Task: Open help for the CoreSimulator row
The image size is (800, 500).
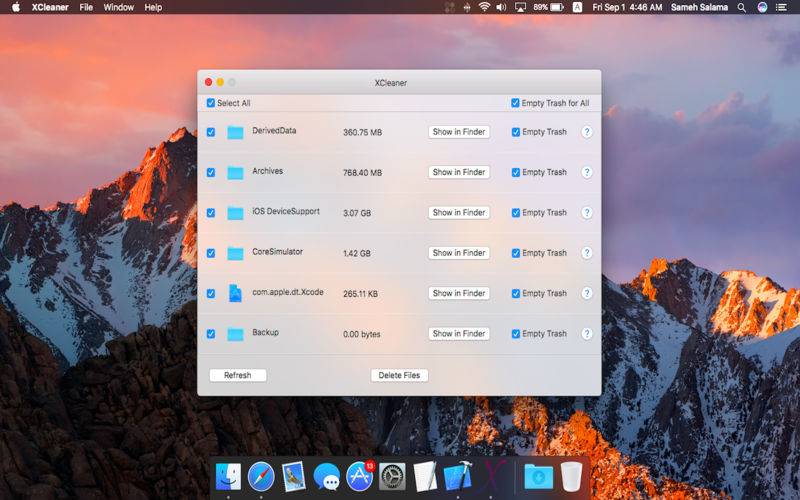Action: pos(587,253)
